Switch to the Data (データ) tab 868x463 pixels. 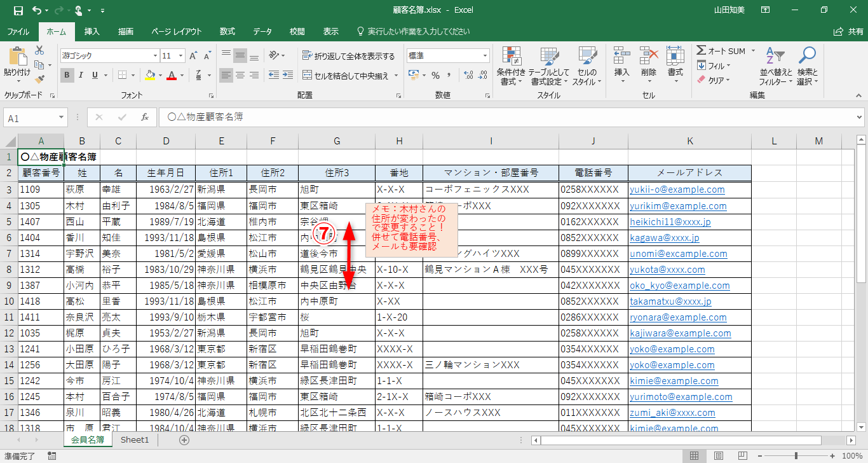262,31
